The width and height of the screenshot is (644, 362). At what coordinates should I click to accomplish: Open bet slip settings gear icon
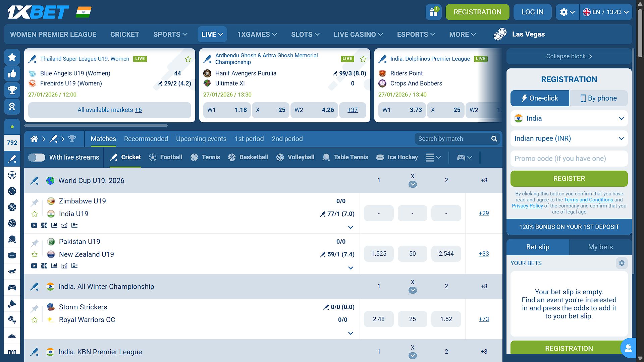tap(622, 263)
